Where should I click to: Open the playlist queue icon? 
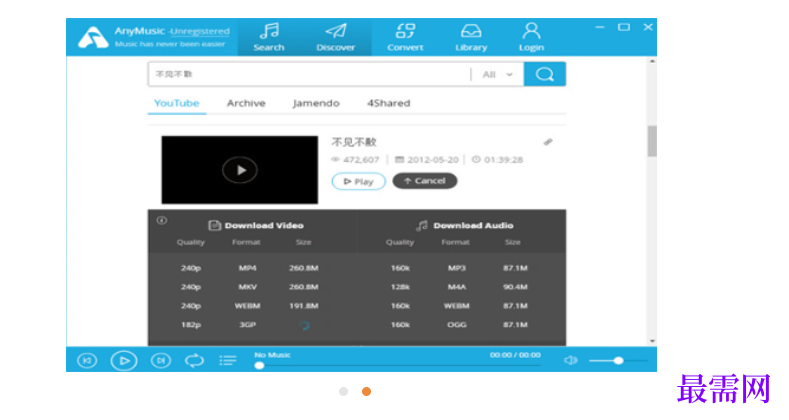(x=227, y=361)
